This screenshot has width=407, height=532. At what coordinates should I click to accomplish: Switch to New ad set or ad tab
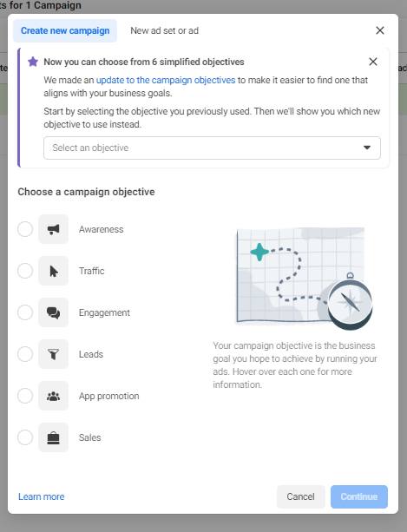[x=165, y=31]
